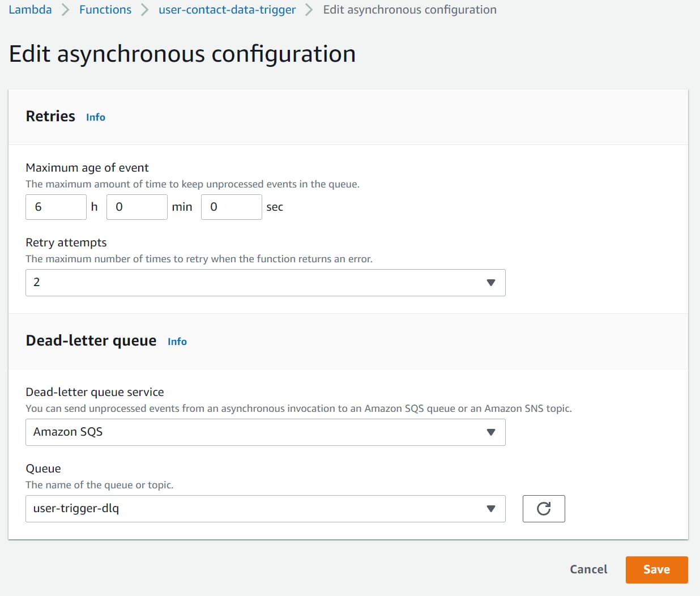Click the Retry attempts dropdown arrow

(x=490, y=282)
